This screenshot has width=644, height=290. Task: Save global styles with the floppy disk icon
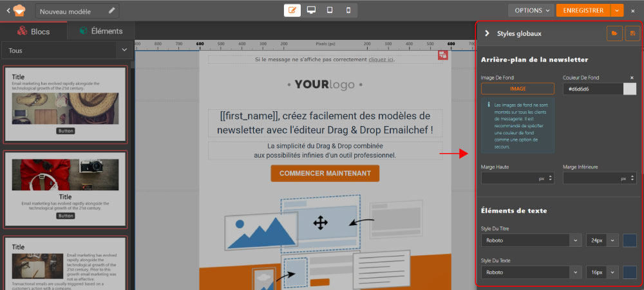tap(632, 33)
